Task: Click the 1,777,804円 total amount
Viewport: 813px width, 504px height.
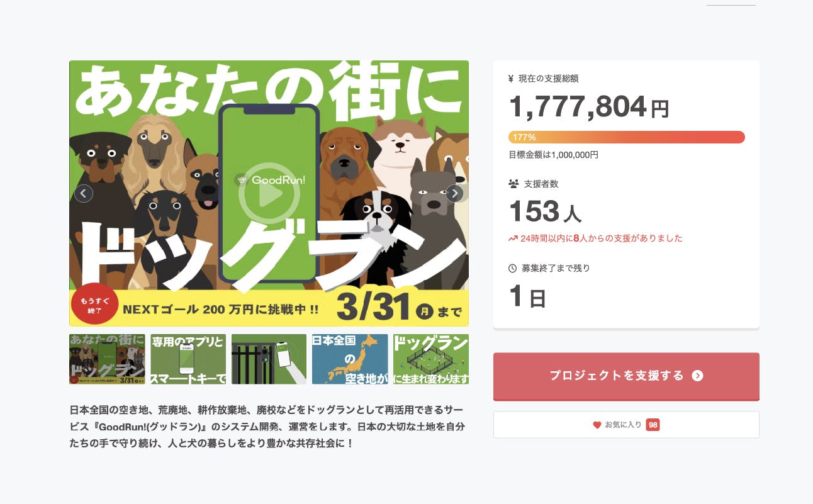Action: click(x=588, y=108)
